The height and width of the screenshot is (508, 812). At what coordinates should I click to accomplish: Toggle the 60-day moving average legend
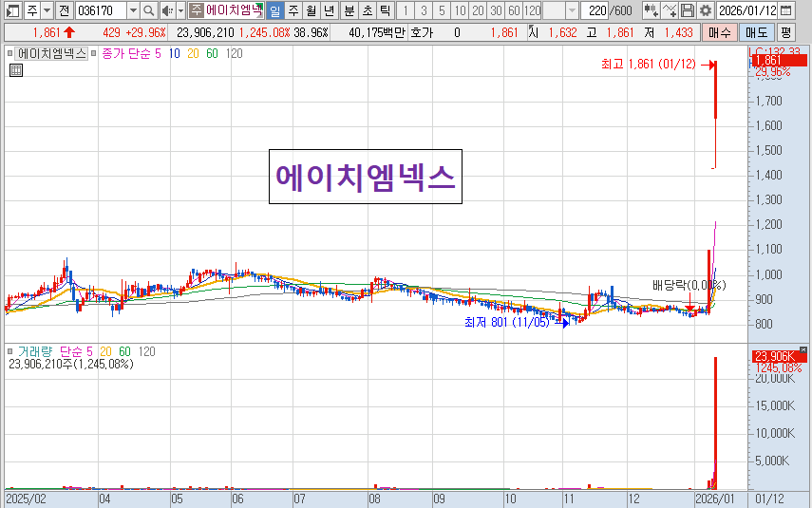pyautogui.click(x=213, y=53)
